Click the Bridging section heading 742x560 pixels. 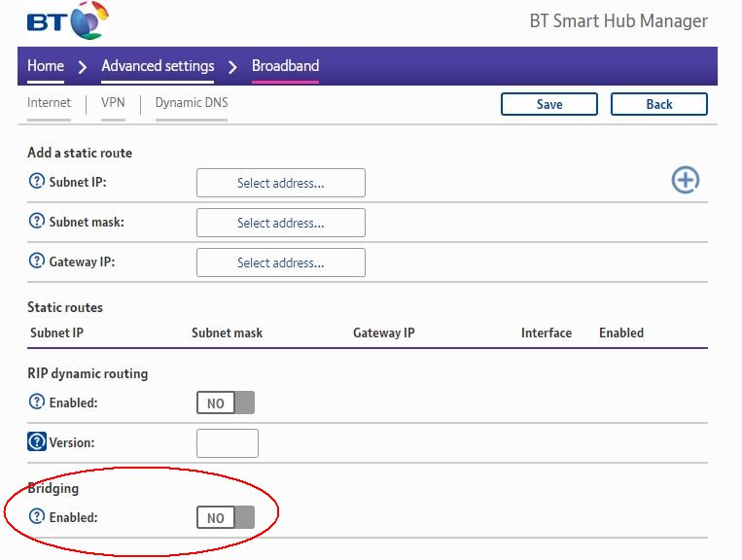pyautogui.click(x=53, y=488)
